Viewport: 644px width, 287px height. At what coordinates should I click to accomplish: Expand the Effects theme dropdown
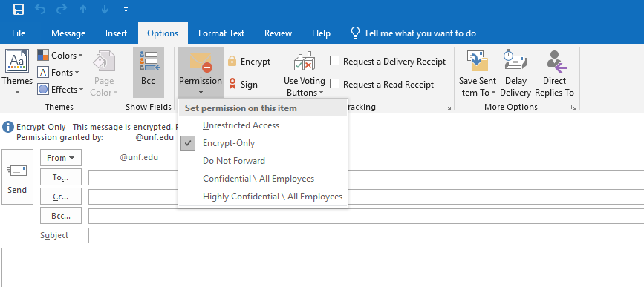click(x=61, y=90)
